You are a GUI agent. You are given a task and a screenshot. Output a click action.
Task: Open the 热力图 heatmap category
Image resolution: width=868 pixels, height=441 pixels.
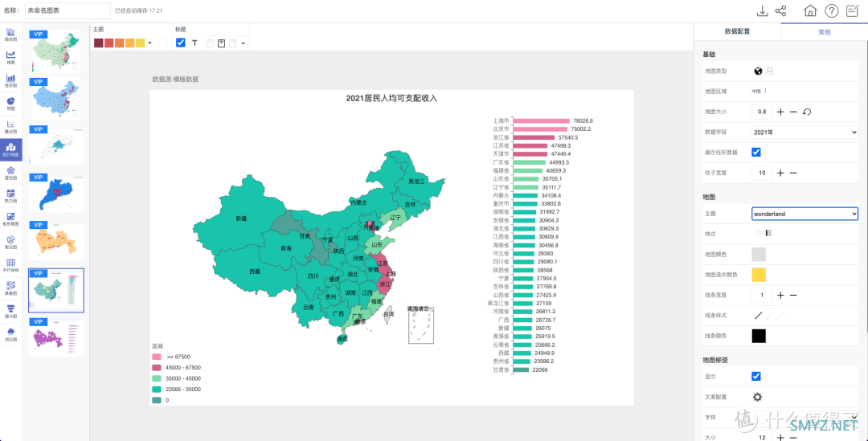click(x=11, y=196)
